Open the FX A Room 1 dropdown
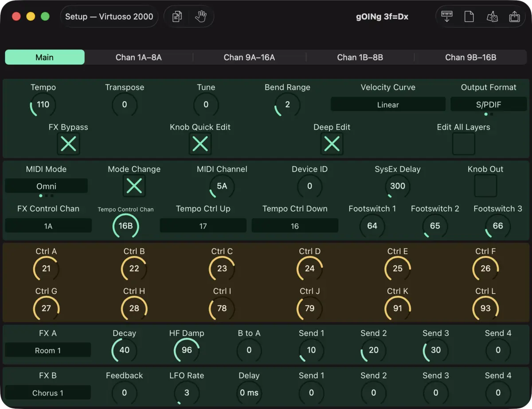The height and width of the screenshot is (409, 532). point(48,350)
